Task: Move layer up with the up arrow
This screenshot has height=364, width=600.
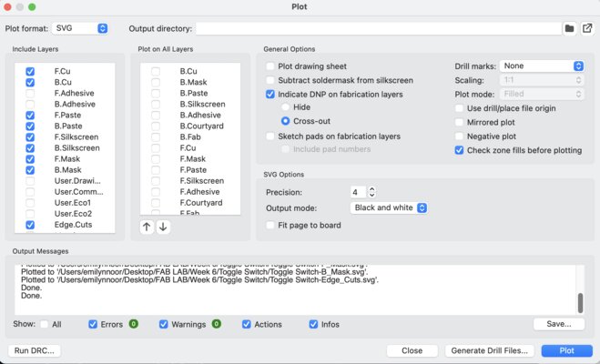Action: (147, 227)
